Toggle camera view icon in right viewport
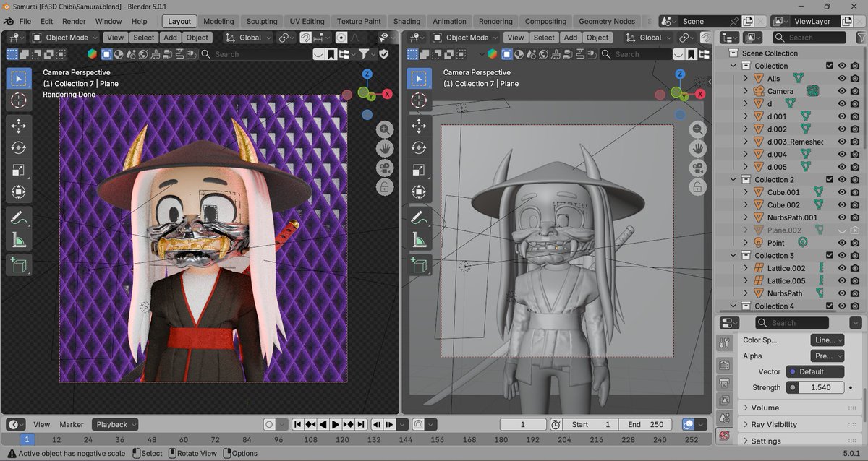The width and height of the screenshot is (868, 461). point(697,168)
